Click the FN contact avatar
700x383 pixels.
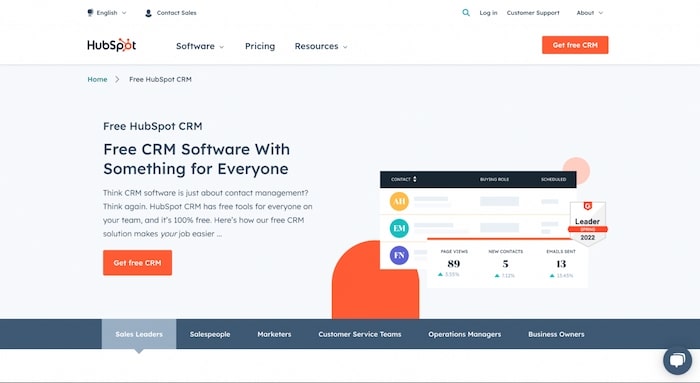(x=399, y=255)
